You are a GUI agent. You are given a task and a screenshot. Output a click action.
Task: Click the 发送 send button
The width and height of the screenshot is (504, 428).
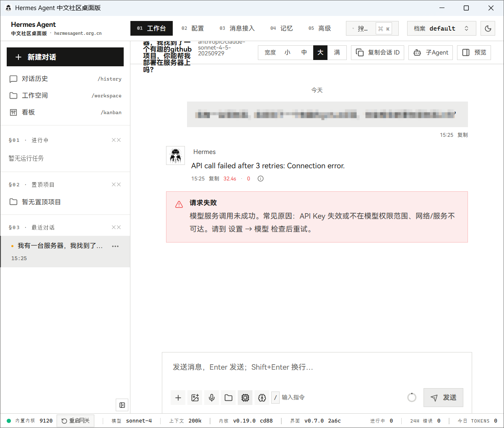click(x=443, y=397)
